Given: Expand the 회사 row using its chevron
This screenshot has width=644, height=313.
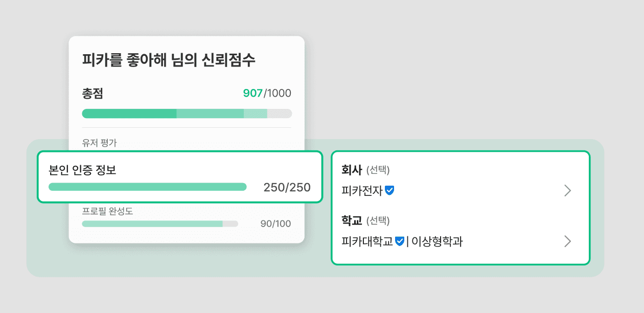Looking at the screenshot, I should 567,190.
